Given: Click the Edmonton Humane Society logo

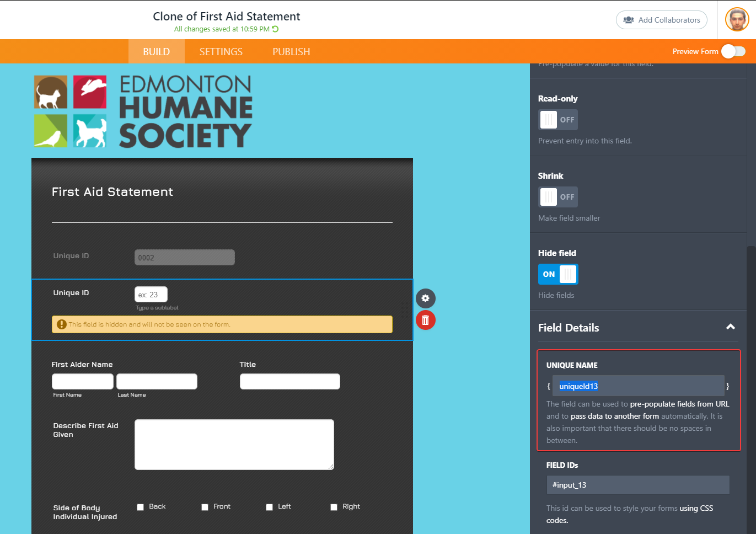Looking at the screenshot, I should click(x=143, y=112).
